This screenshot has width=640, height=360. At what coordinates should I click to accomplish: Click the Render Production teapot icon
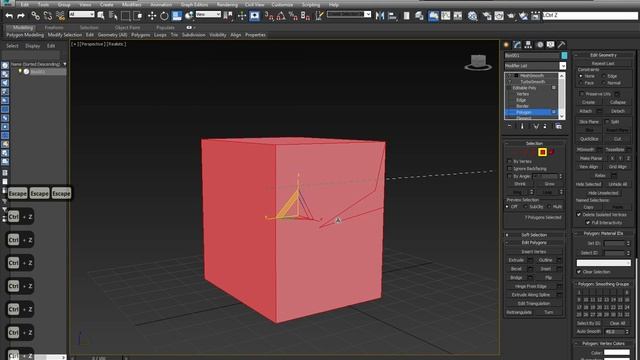511,16
